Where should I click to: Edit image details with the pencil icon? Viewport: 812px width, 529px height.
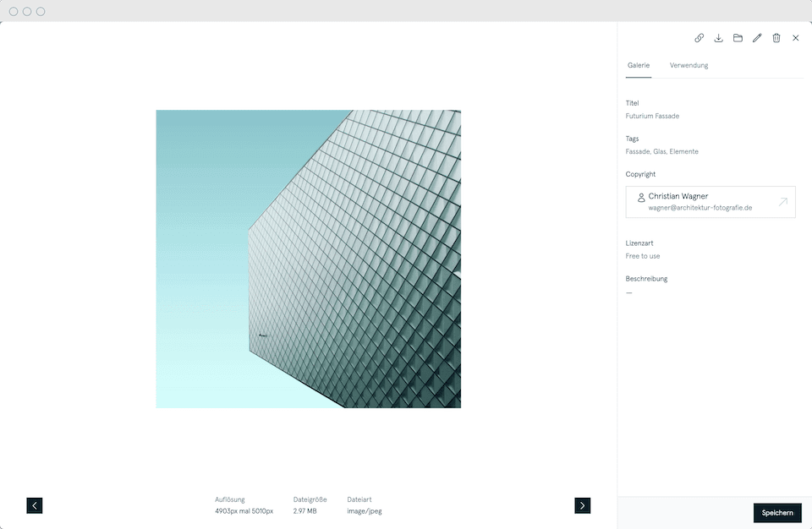[757, 38]
